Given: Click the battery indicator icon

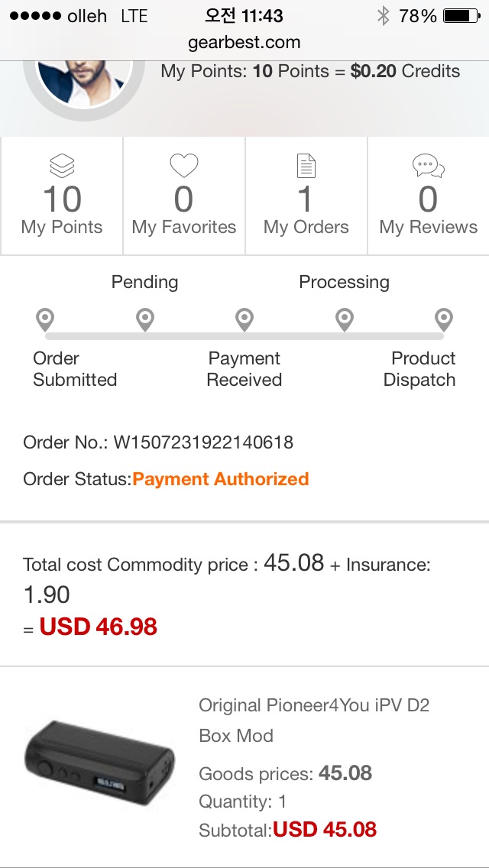Looking at the screenshot, I should tap(460, 16).
